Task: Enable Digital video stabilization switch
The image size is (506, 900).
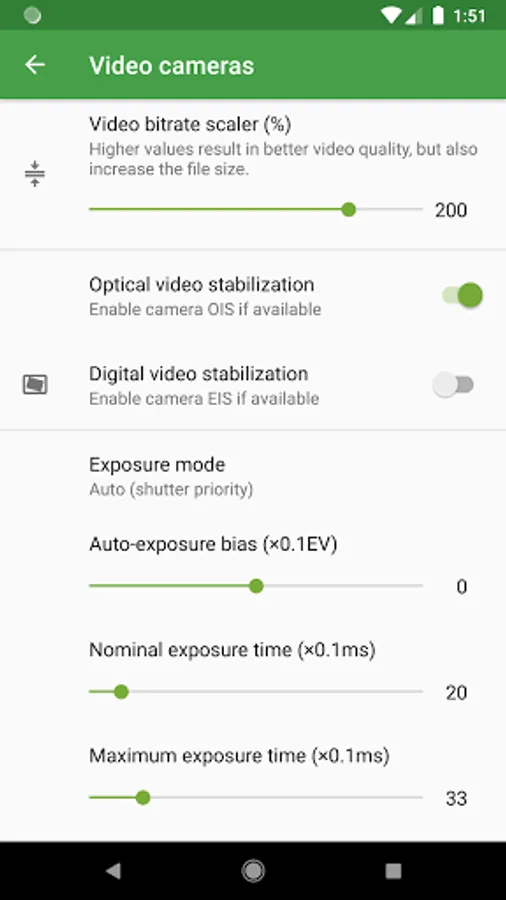Action: (x=453, y=385)
